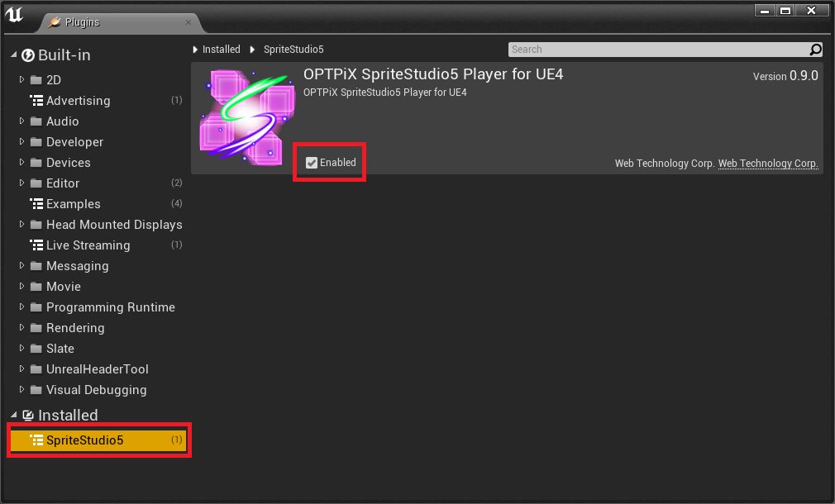The image size is (835, 504).
Task: Expand the Visual Debugging arrow
Action: [21, 389]
